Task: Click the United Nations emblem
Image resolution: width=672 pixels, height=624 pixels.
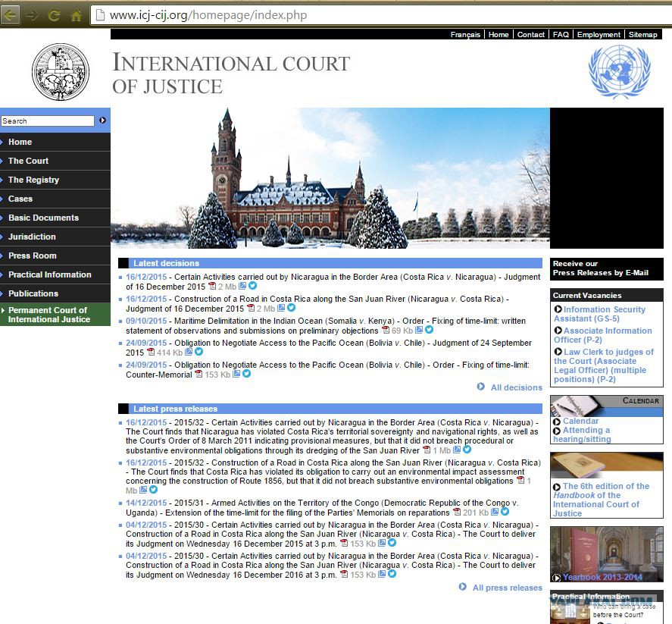Action: point(619,72)
